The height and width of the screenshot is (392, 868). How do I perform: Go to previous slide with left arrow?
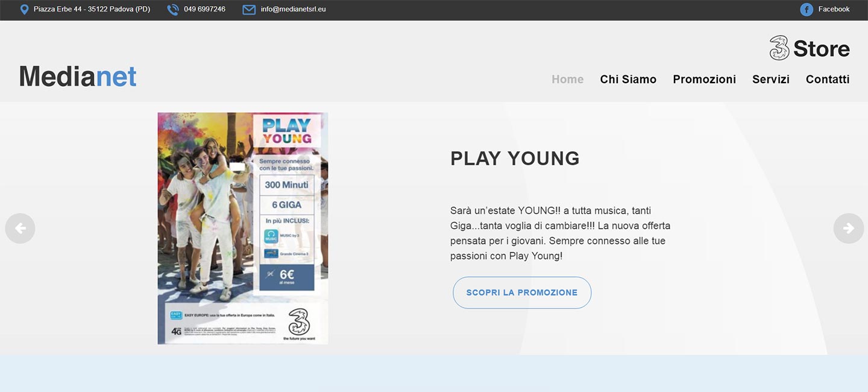point(20,229)
